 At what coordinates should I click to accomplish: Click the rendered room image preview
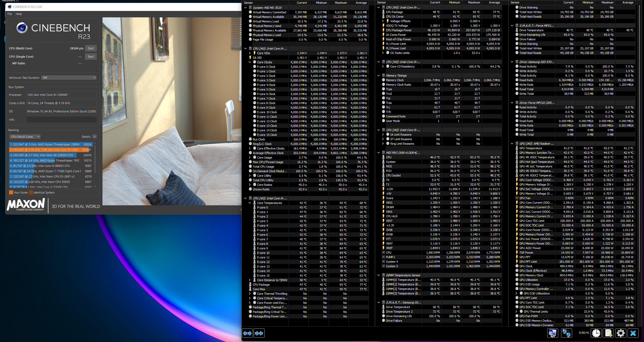click(x=172, y=111)
